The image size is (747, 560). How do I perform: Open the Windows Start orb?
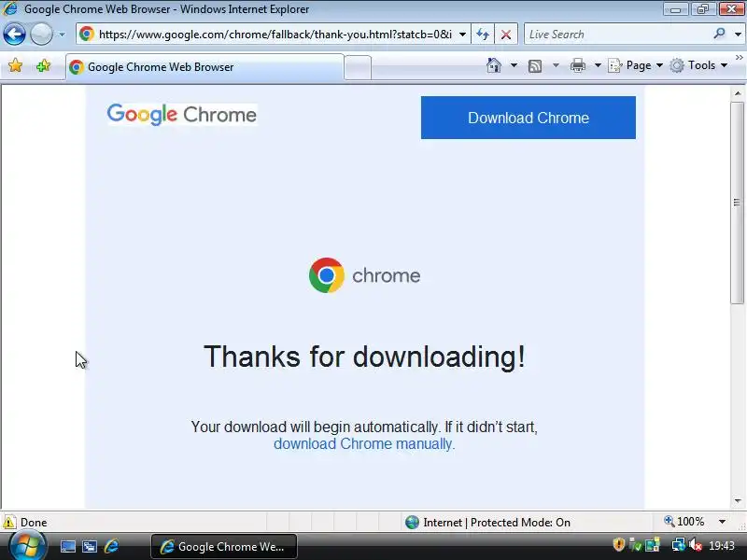pos(27,546)
